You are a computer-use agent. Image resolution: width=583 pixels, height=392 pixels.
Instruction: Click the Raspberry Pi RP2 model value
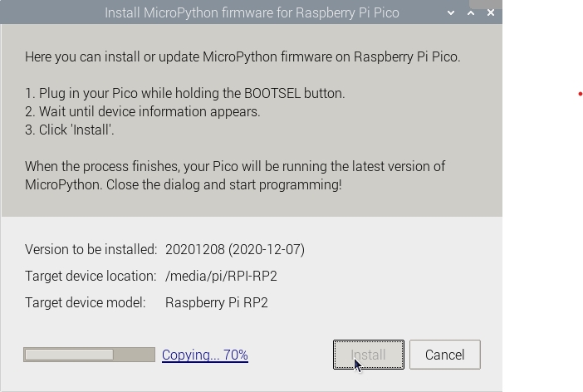point(217,302)
